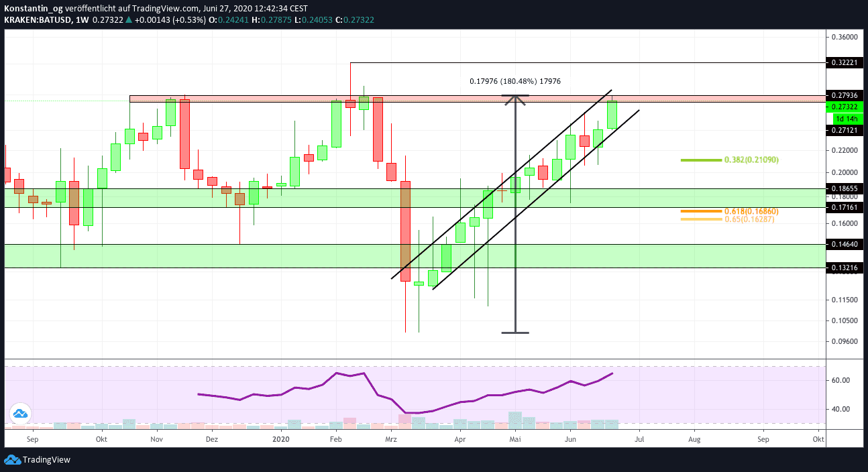Open the Konstantin_og author name

pyautogui.click(x=33, y=7)
